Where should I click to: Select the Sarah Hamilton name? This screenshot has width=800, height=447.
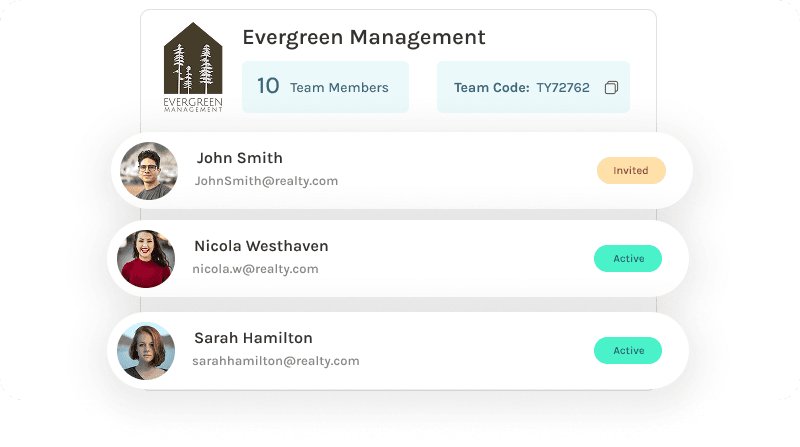[253, 338]
